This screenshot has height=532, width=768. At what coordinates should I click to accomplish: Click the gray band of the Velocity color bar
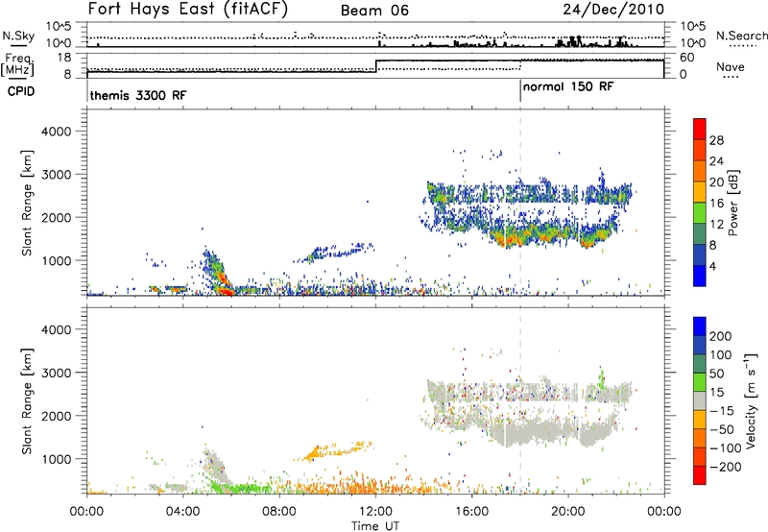(700, 401)
